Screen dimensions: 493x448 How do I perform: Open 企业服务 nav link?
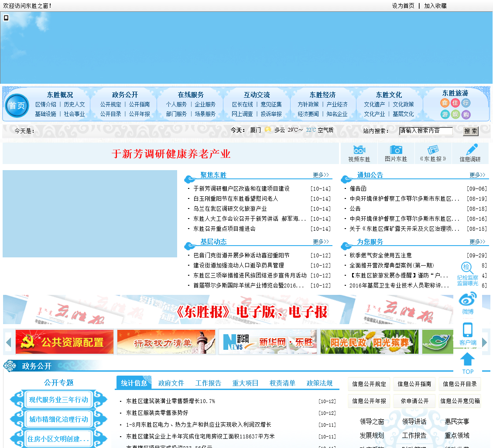click(x=205, y=104)
